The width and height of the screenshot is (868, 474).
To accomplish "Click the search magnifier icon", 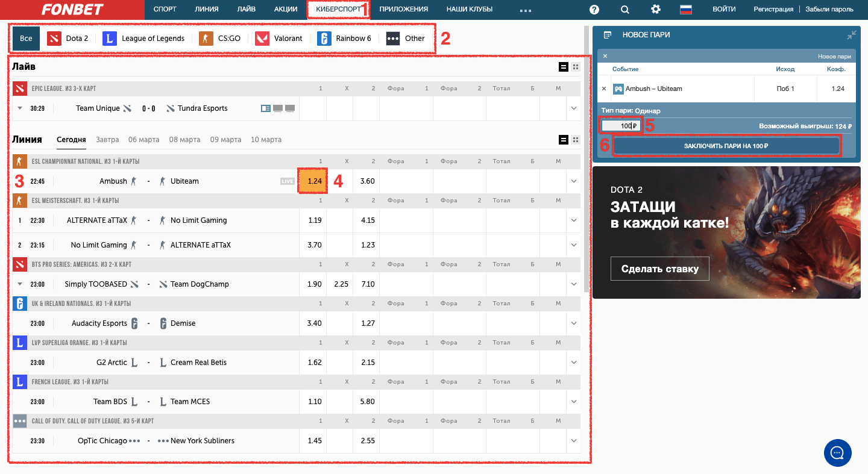I will pyautogui.click(x=625, y=9).
